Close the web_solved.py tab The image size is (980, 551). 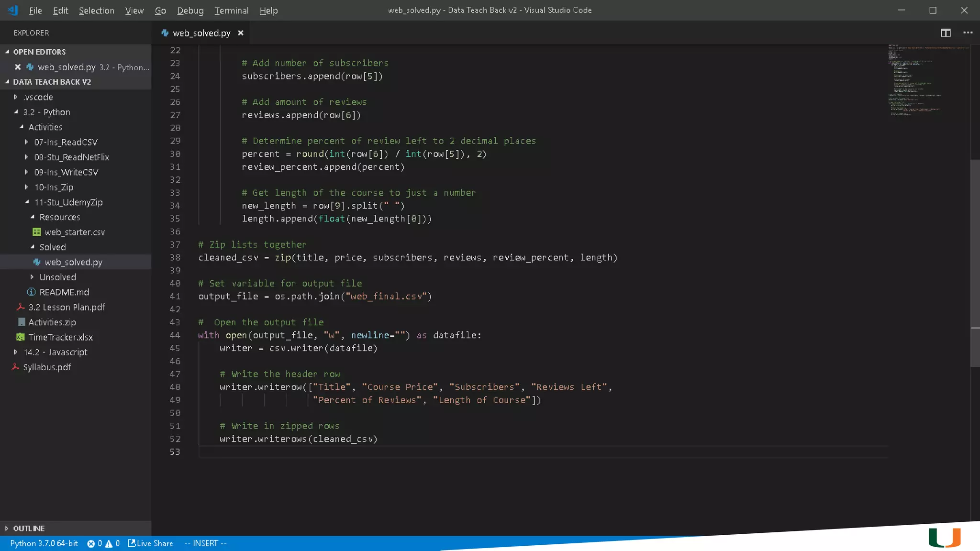pyautogui.click(x=241, y=33)
